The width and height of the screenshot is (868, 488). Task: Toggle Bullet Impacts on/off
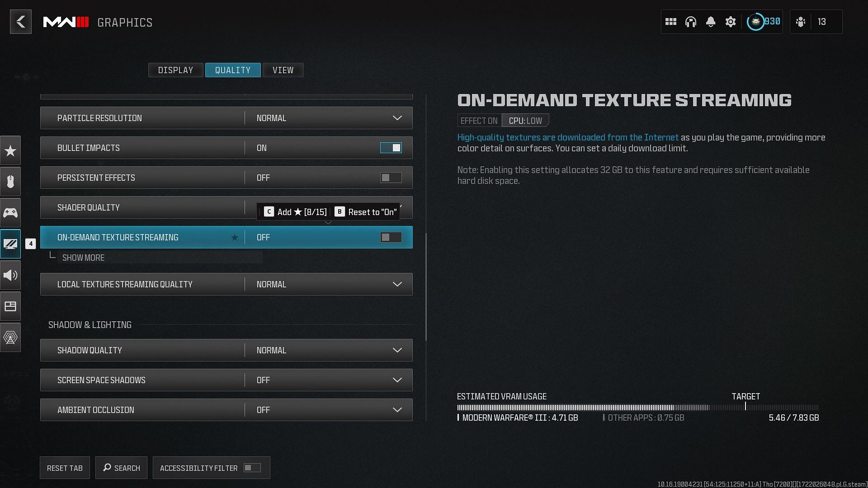click(x=391, y=148)
